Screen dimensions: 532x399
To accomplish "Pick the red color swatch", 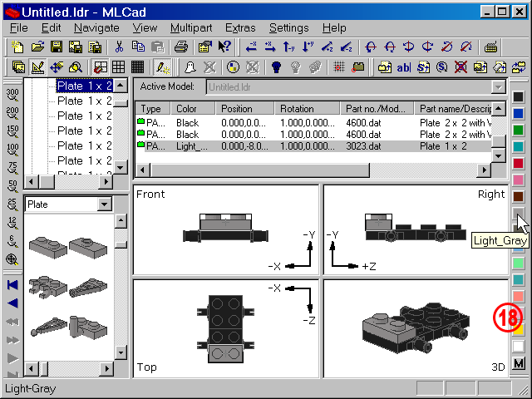I will (519, 163).
